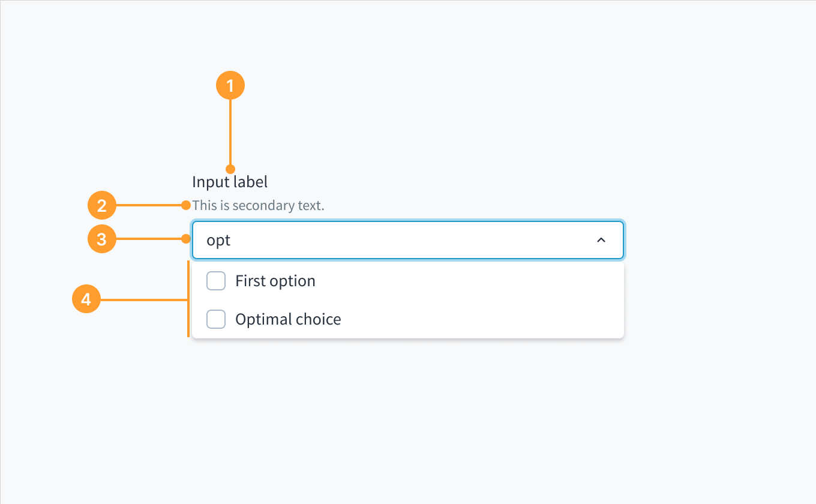
Task: Select the Input label text
Action: (230, 181)
